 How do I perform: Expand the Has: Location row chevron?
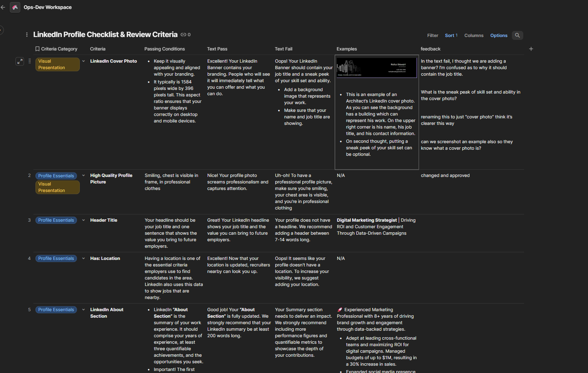click(x=83, y=258)
